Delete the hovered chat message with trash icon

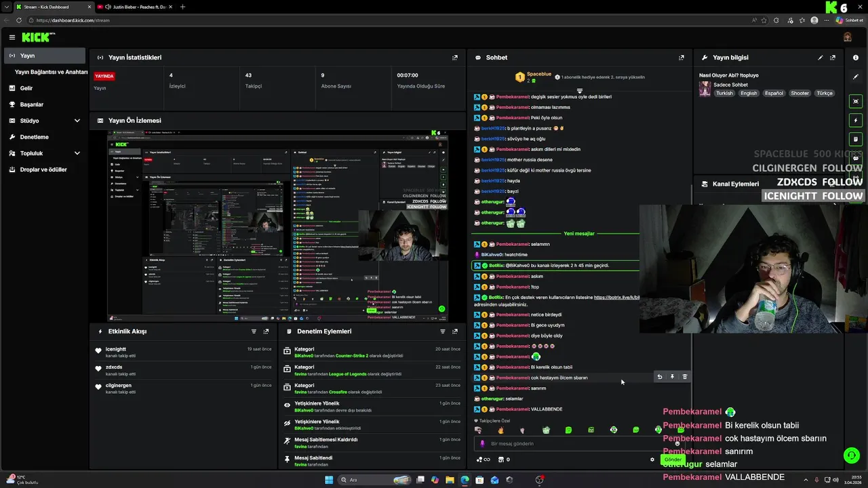685,377
